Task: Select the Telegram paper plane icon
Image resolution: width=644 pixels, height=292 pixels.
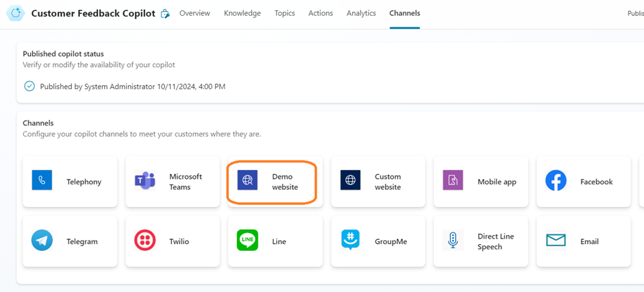Action: [x=42, y=241]
